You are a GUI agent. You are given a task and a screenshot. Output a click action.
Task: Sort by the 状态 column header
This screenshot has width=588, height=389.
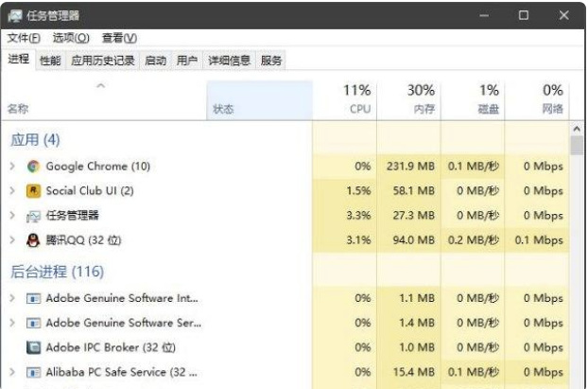223,109
